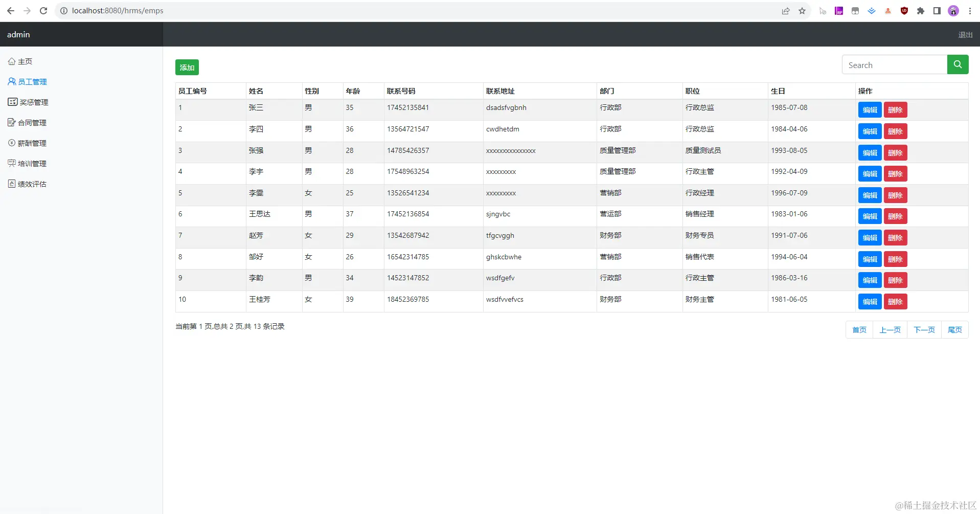Image resolution: width=980 pixels, height=514 pixels.
Task: Click the red shield extension icon
Action: (904, 11)
